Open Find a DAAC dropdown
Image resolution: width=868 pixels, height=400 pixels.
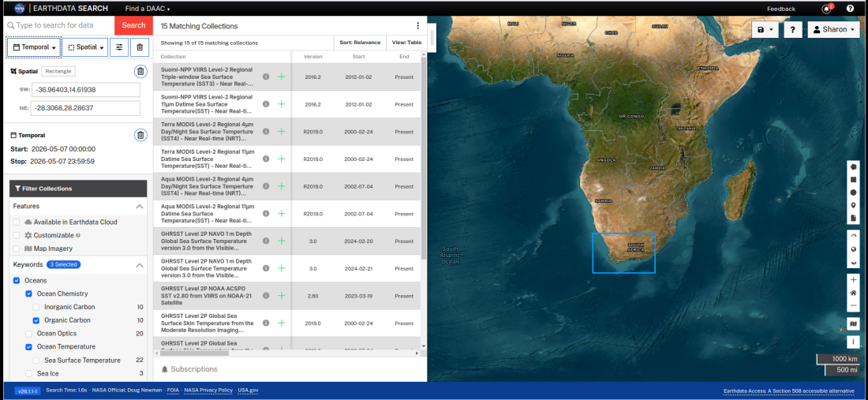pyautogui.click(x=148, y=9)
